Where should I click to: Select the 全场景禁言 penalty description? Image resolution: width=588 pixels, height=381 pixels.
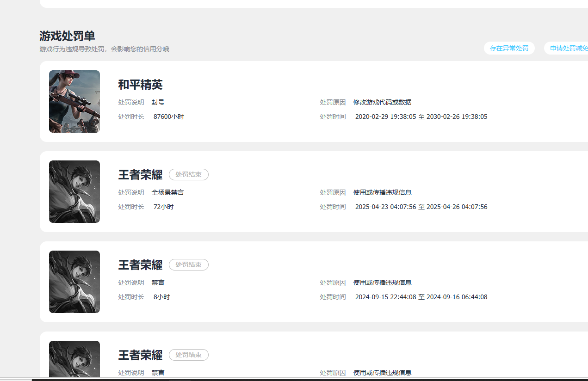pos(168,192)
